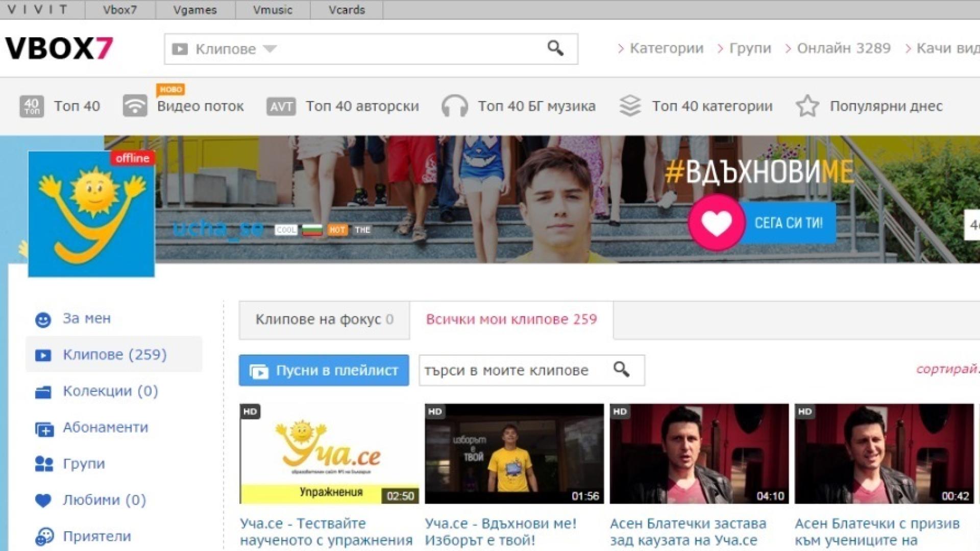
Task: Click the AVT Топ 40 авторски icon
Action: pyautogui.click(x=281, y=106)
